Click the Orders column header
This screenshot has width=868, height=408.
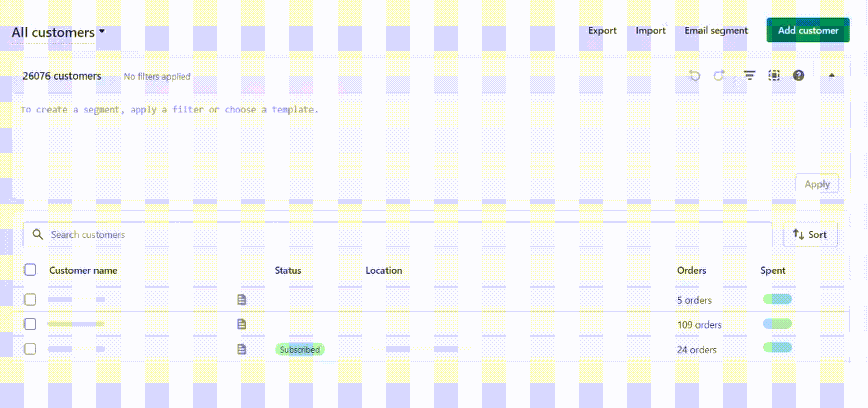[x=691, y=270]
